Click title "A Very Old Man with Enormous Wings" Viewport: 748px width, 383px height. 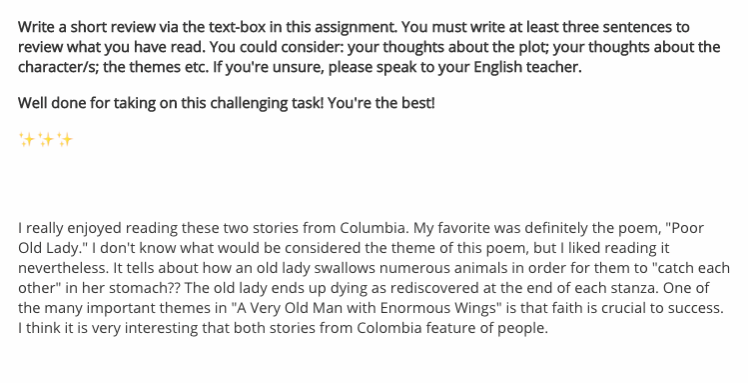click(x=366, y=308)
